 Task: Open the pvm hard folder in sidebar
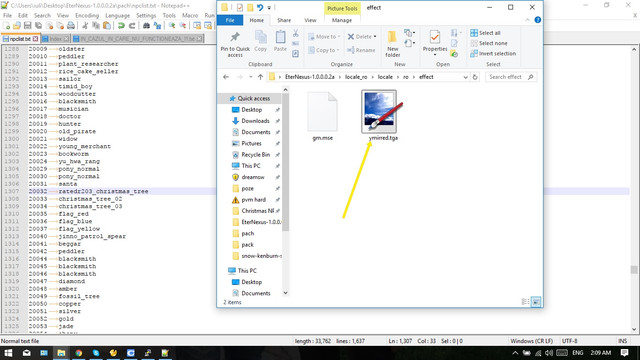click(x=253, y=200)
